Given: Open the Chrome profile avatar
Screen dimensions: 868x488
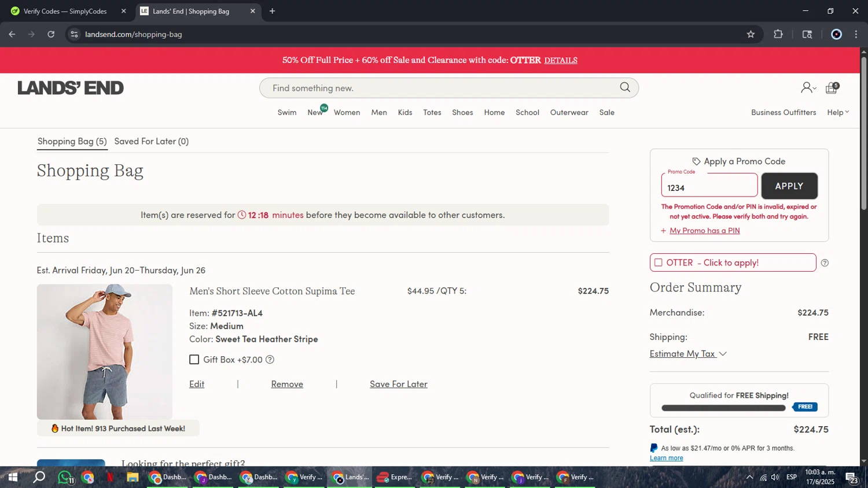Looking at the screenshot, I should pyautogui.click(x=836, y=34).
